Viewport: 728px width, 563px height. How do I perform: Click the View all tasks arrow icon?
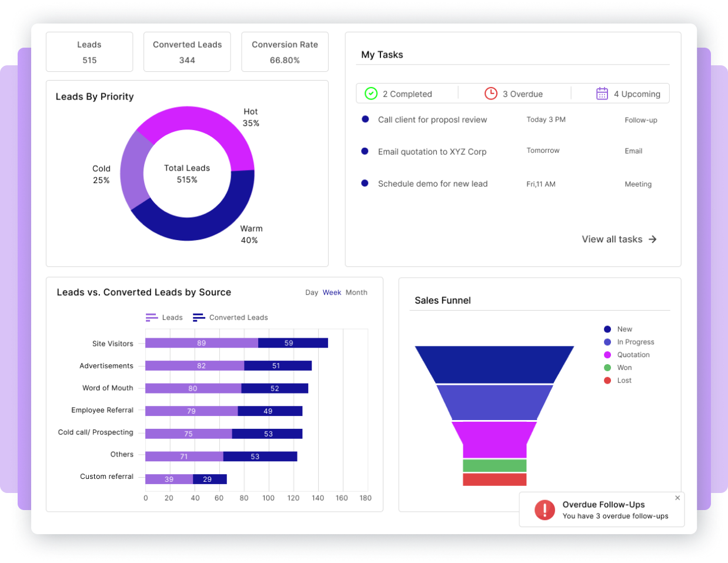pyautogui.click(x=653, y=239)
